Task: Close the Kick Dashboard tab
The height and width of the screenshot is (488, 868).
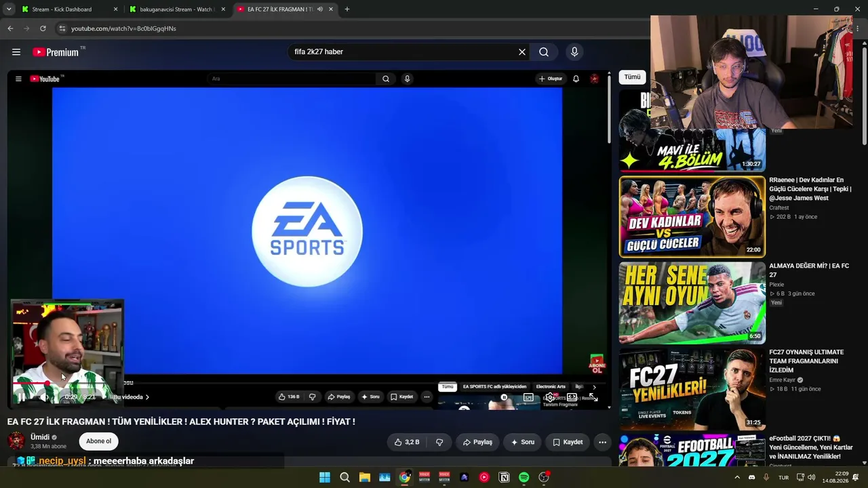Action: 115,9
